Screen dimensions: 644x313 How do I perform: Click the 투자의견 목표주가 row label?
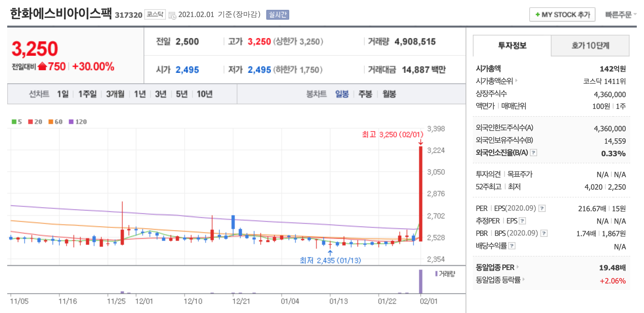(x=504, y=174)
